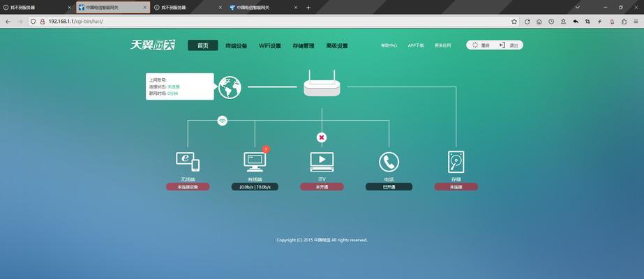Open the 存储 hard drive icon
This screenshot has height=279, width=644.
(x=456, y=162)
